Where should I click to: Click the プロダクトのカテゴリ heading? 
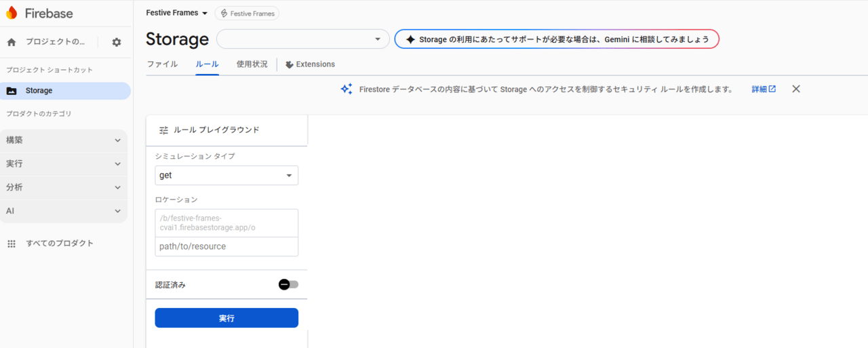click(39, 114)
